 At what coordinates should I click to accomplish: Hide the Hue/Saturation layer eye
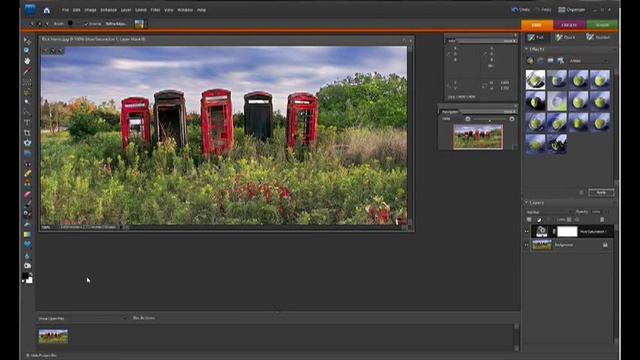click(x=527, y=231)
